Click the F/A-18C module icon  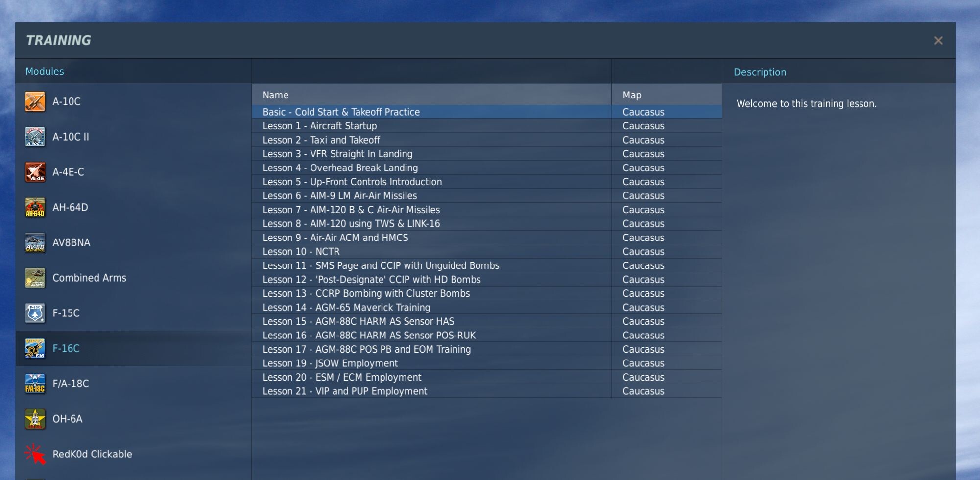35,384
